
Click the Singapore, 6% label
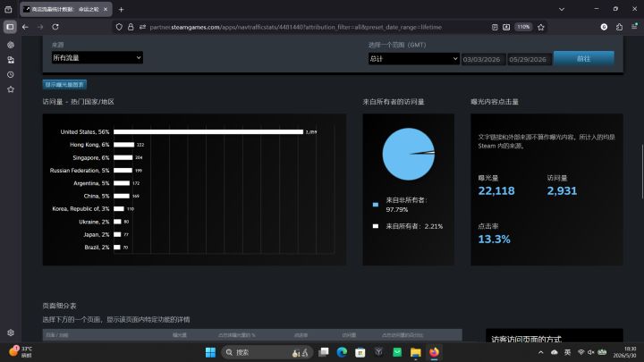click(90, 157)
